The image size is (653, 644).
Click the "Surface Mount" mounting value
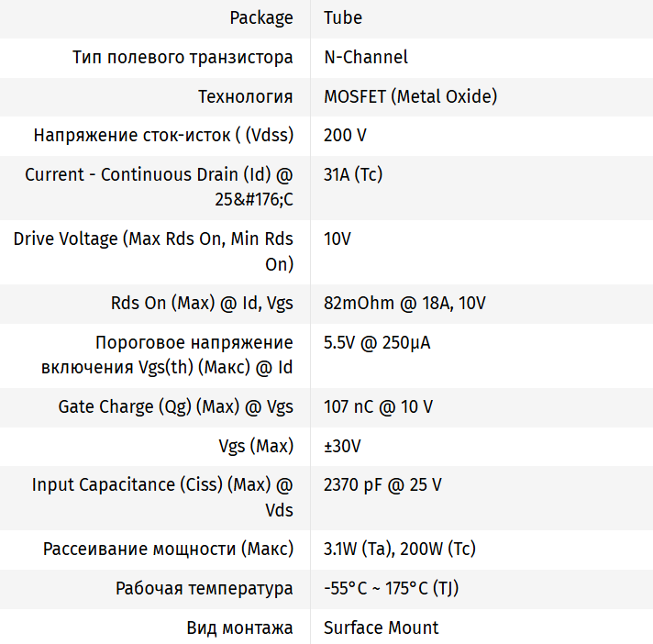(x=382, y=628)
